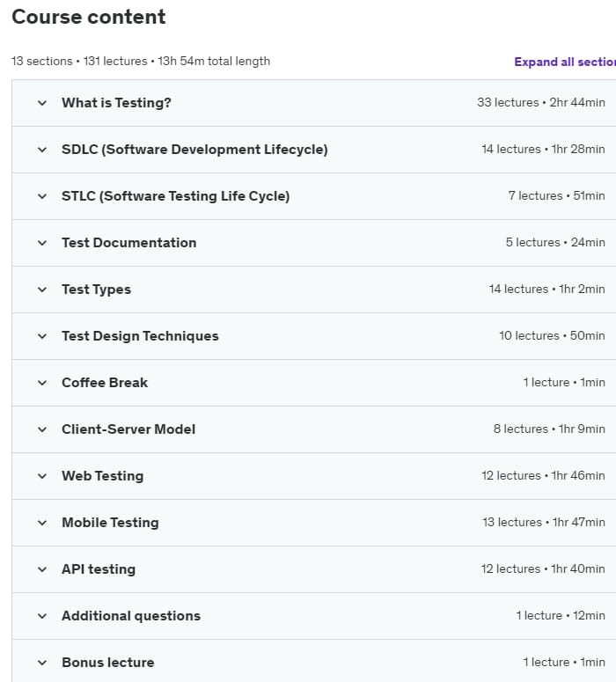
Task: Expand the STLC section chevron
Action: [x=42, y=196]
